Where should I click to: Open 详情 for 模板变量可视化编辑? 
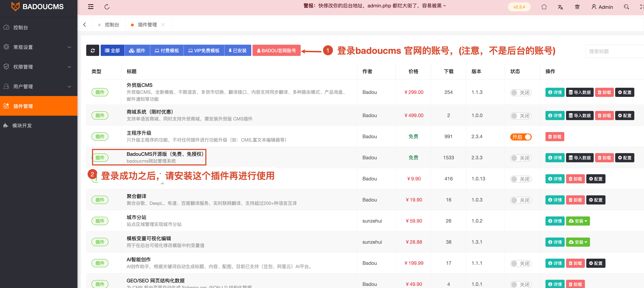[555, 242]
